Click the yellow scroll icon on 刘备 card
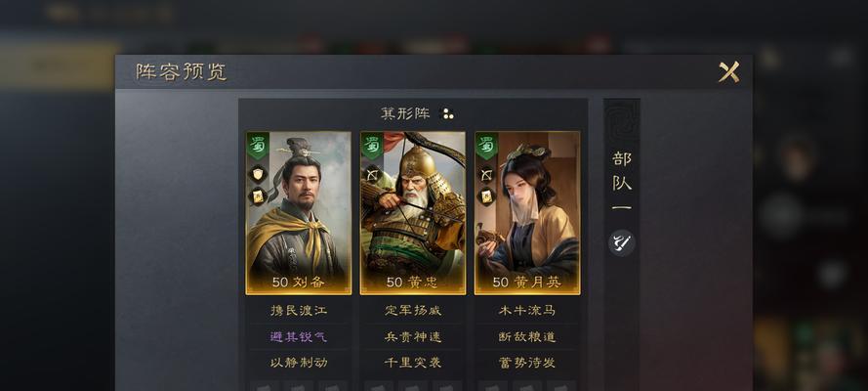The image size is (868, 391). 258,196
